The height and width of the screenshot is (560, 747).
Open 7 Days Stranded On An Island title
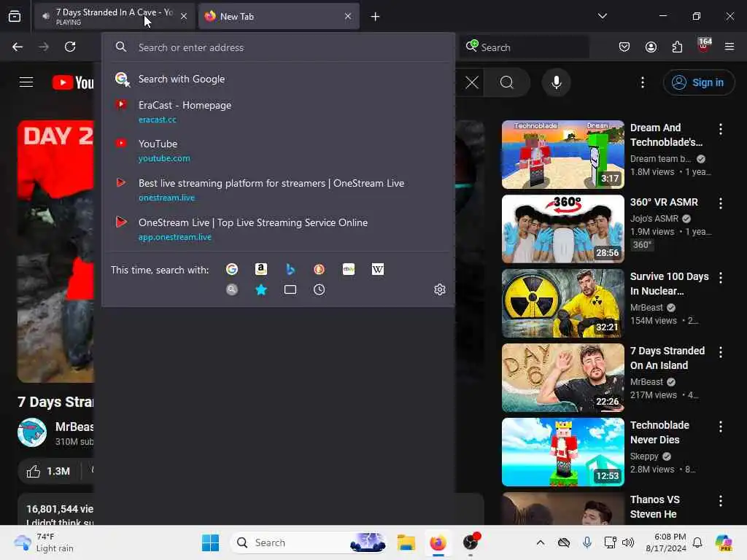[667, 358]
